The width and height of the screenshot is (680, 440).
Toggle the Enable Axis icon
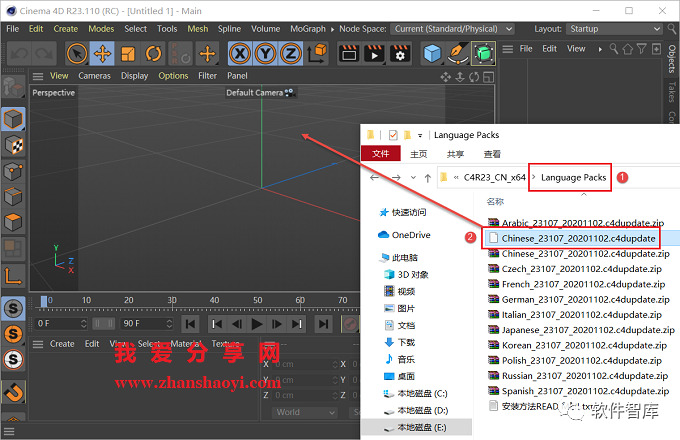tap(13, 275)
